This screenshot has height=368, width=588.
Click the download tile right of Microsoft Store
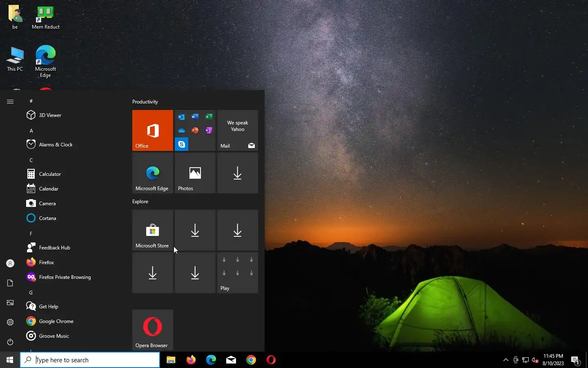point(195,230)
